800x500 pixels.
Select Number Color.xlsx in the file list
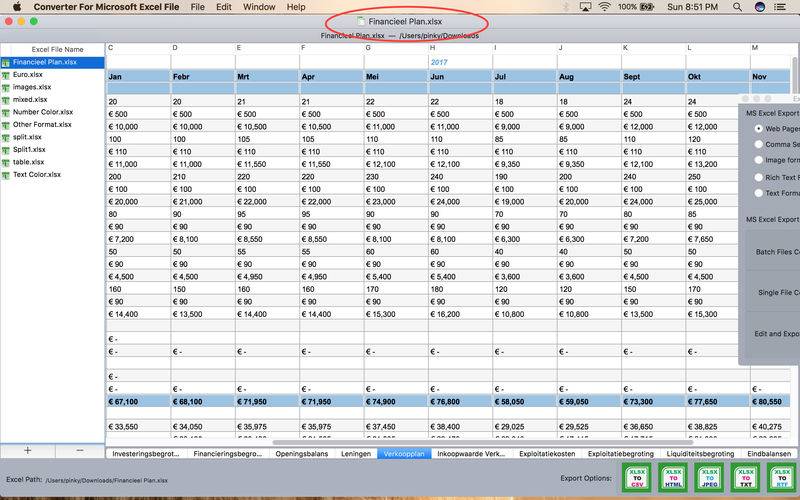coord(53,113)
